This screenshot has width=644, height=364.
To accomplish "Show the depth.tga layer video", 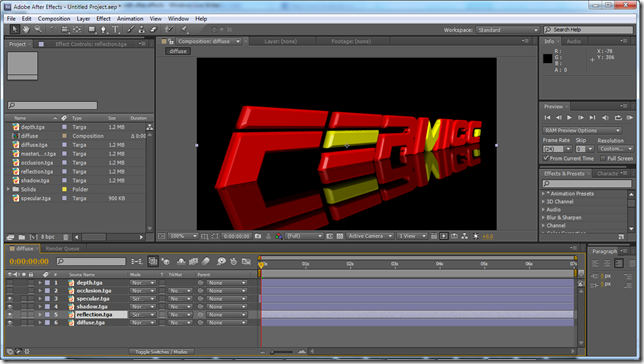I will click(10, 283).
